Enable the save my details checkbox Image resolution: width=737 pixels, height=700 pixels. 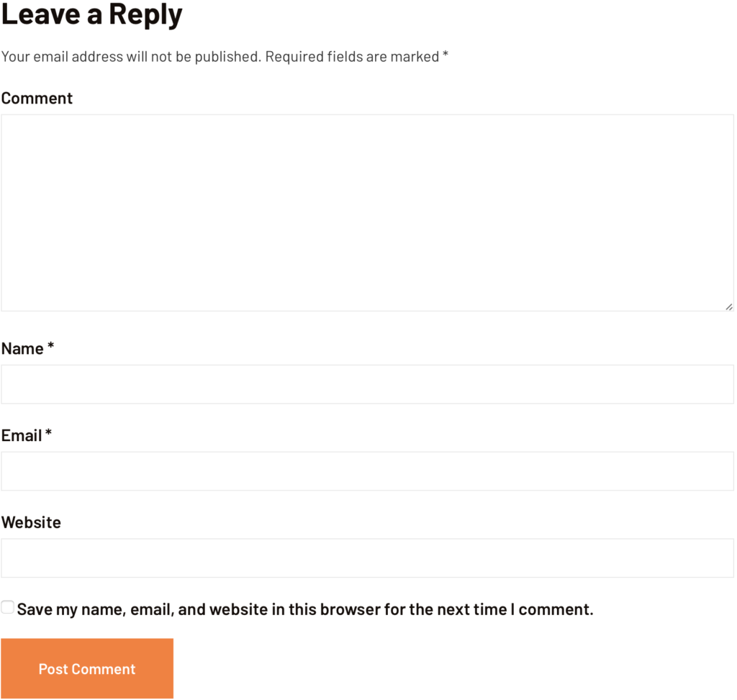[7, 608]
